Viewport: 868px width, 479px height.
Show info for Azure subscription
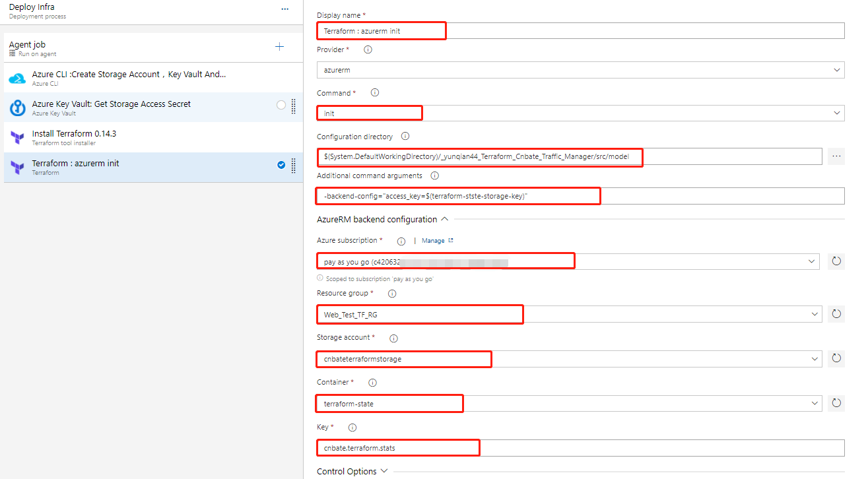[401, 241]
